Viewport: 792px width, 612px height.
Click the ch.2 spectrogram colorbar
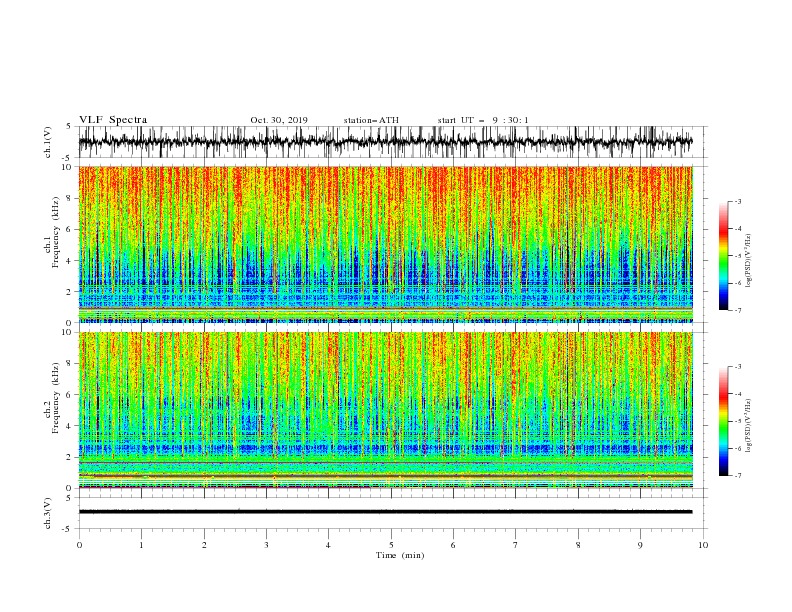(723, 421)
